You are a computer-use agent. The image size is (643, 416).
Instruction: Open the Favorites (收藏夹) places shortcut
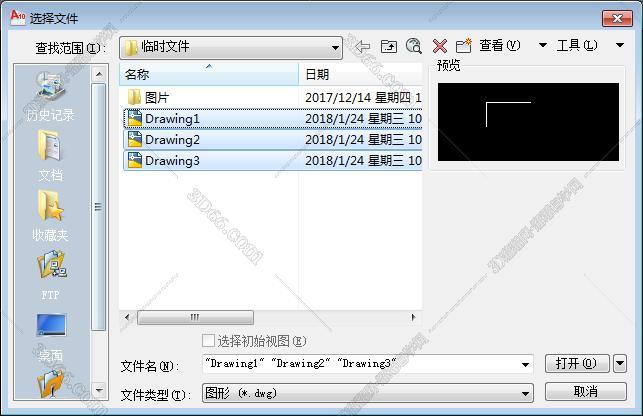tap(51, 215)
